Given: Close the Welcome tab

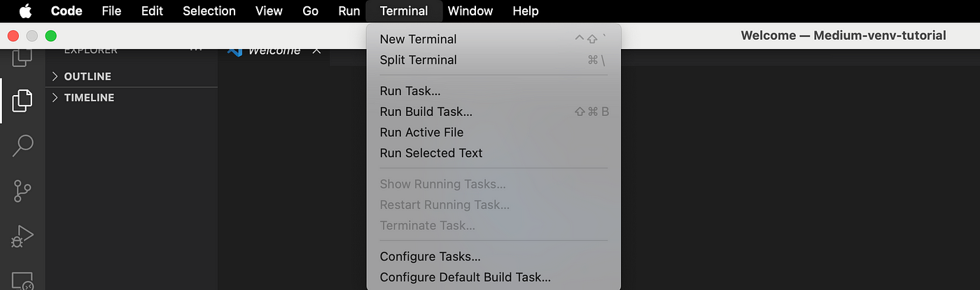Looking at the screenshot, I should point(316,50).
